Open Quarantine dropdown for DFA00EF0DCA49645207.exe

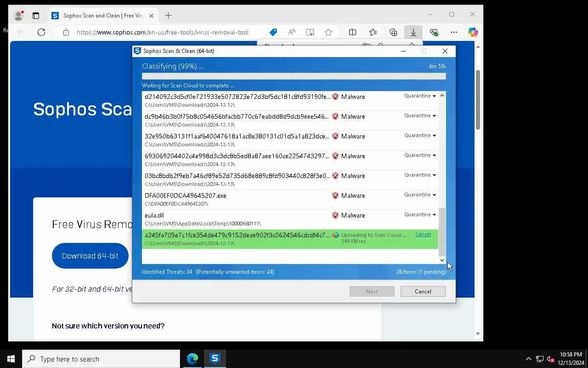[420, 195]
